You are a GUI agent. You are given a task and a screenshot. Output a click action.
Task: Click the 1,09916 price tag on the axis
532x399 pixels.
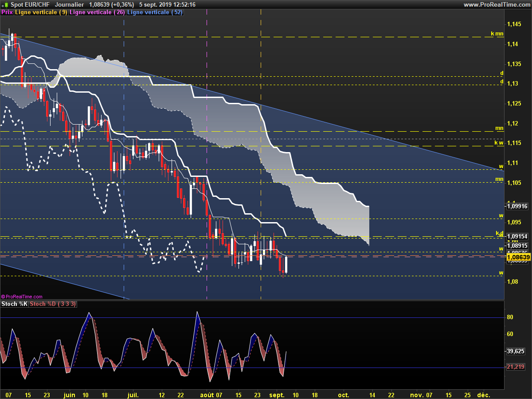tap(517, 206)
